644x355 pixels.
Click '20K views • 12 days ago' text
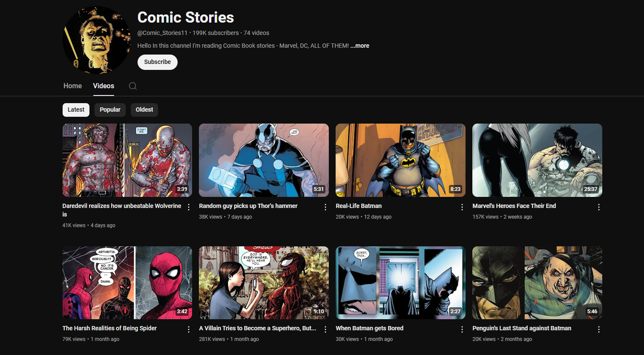tap(363, 217)
